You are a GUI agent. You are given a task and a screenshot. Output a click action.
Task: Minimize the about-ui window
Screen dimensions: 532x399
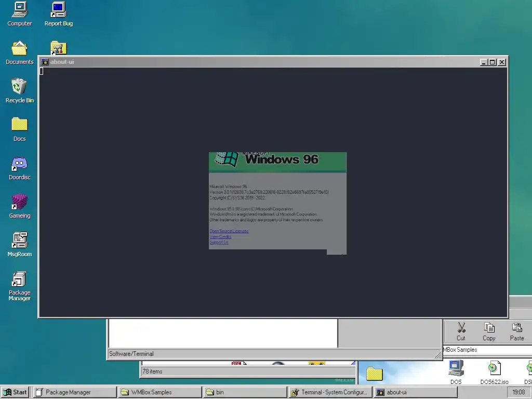click(484, 62)
